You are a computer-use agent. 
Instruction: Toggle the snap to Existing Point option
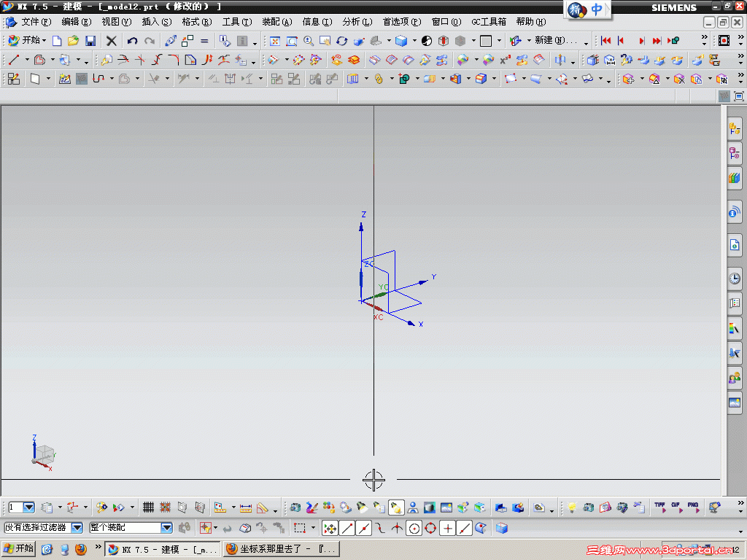coord(447,528)
